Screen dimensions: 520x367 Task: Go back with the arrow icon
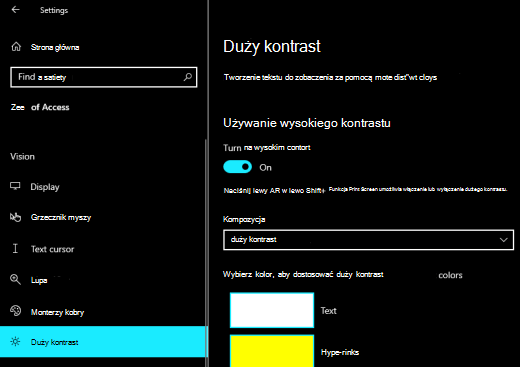pyautogui.click(x=15, y=10)
